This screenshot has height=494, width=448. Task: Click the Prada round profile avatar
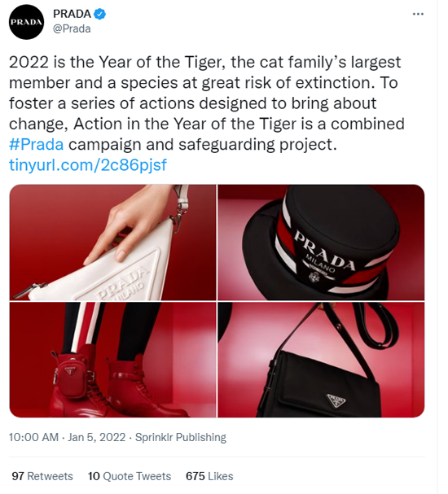(x=27, y=22)
